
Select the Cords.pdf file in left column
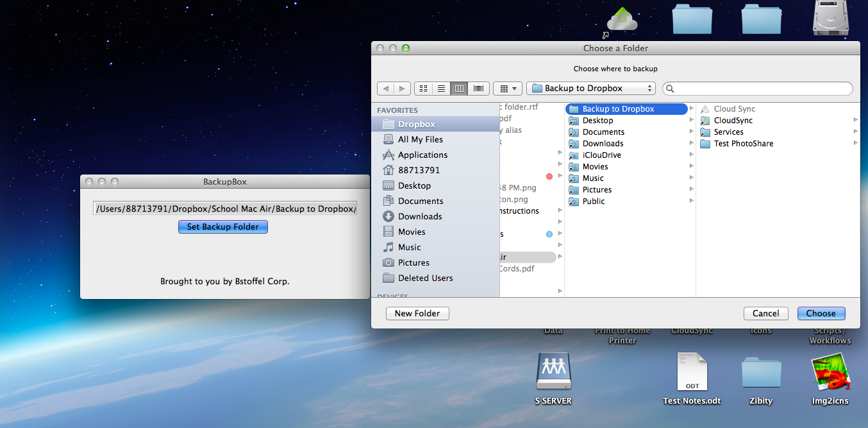pyautogui.click(x=517, y=269)
